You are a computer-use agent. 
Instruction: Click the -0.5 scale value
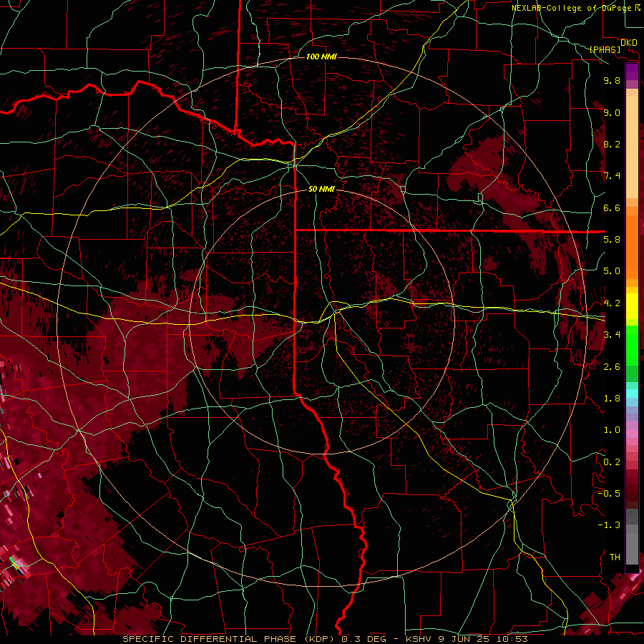point(609,494)
